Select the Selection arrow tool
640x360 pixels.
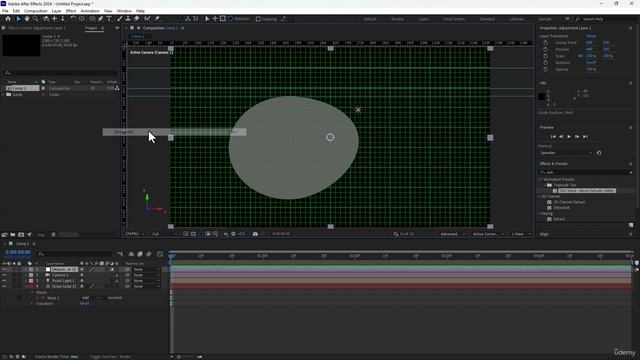[x=18, y=19]
